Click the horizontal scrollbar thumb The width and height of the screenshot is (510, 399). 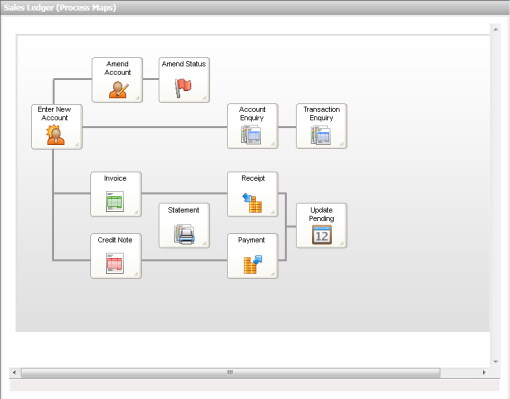230,372
